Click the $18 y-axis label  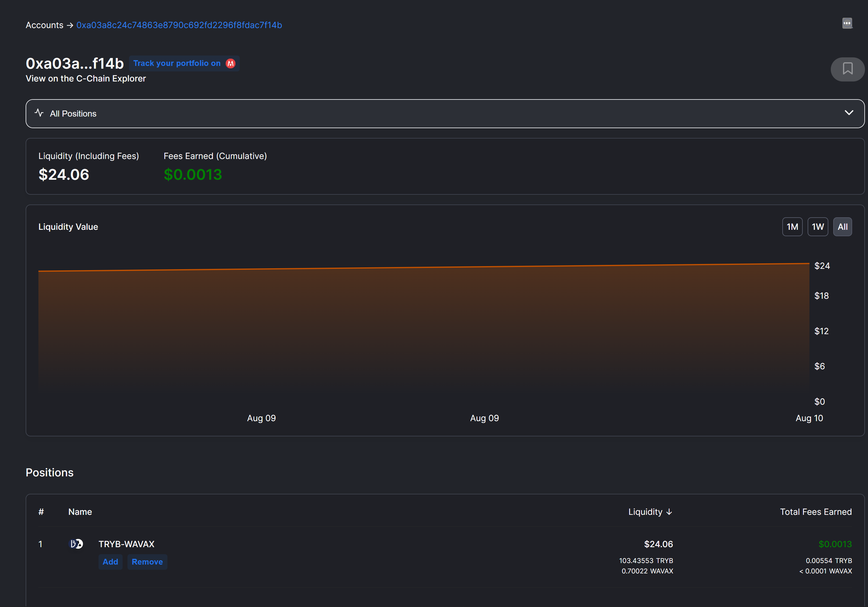(x=822, y=296)
